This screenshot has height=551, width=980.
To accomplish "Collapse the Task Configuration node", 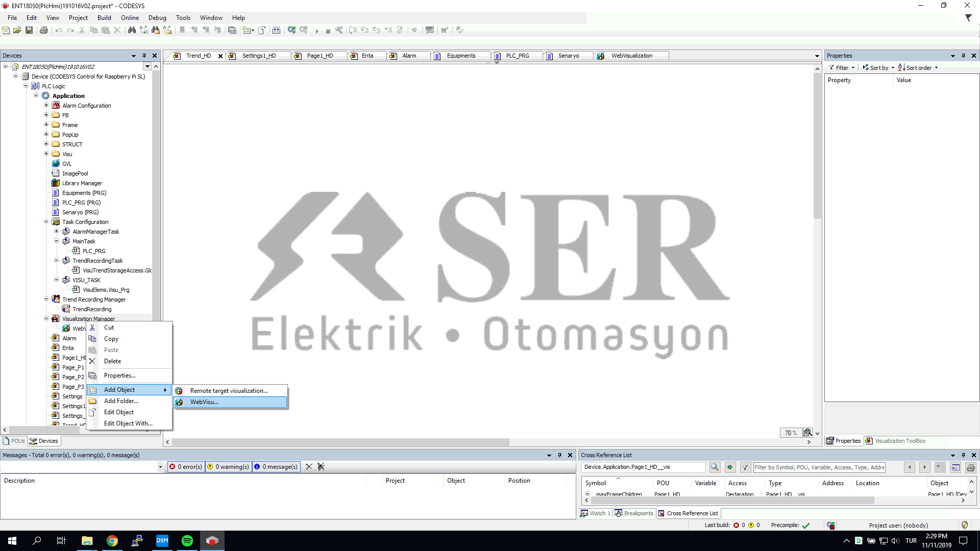I will click(46, 221).
